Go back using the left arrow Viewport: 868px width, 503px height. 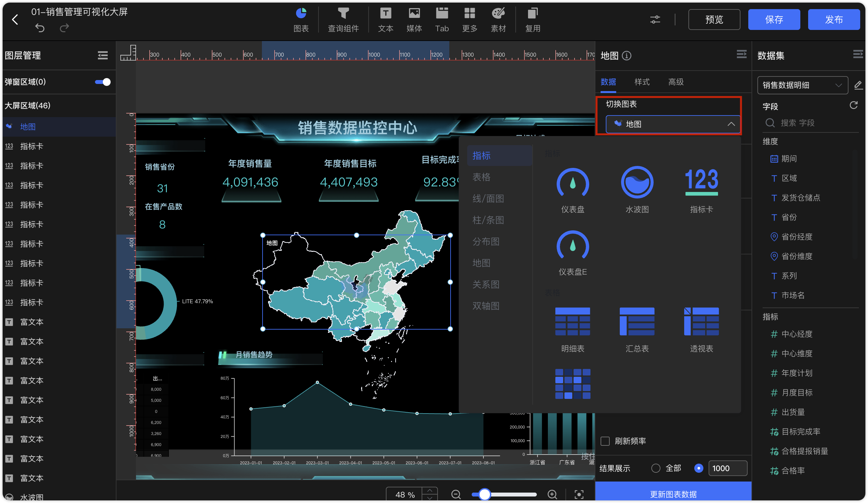pos(15,20)
